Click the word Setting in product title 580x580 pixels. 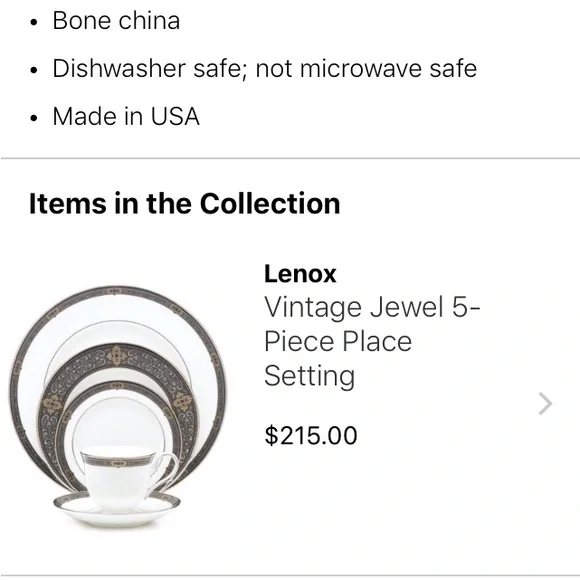pos(310,377)
